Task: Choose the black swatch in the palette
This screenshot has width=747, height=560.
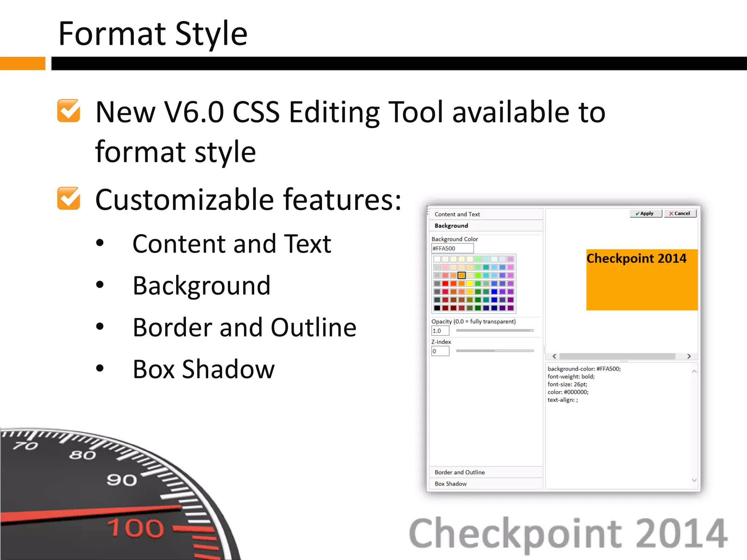Action: click(437, 308)
